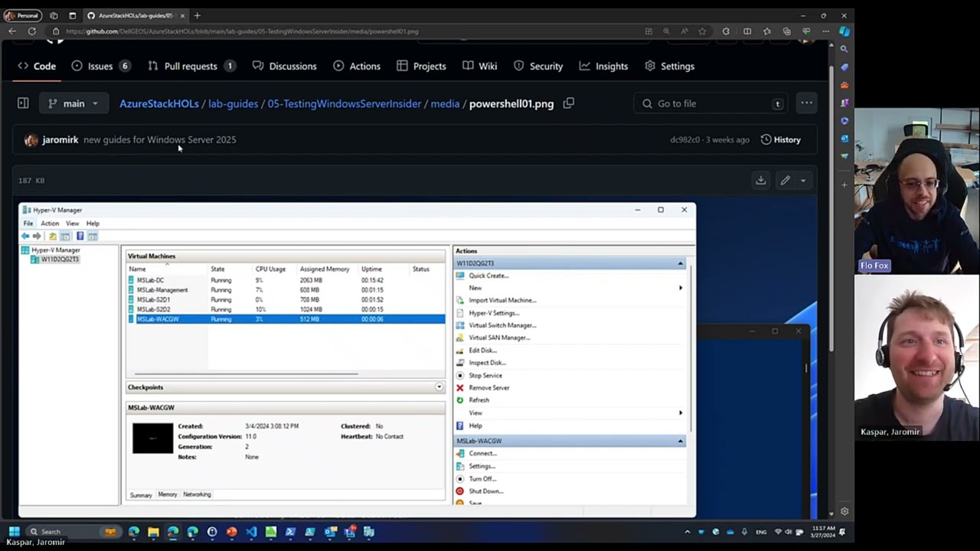Screen dimensions: 980x551
Task: Open the three-dot more file actions button
Action: tap(806, 103)
